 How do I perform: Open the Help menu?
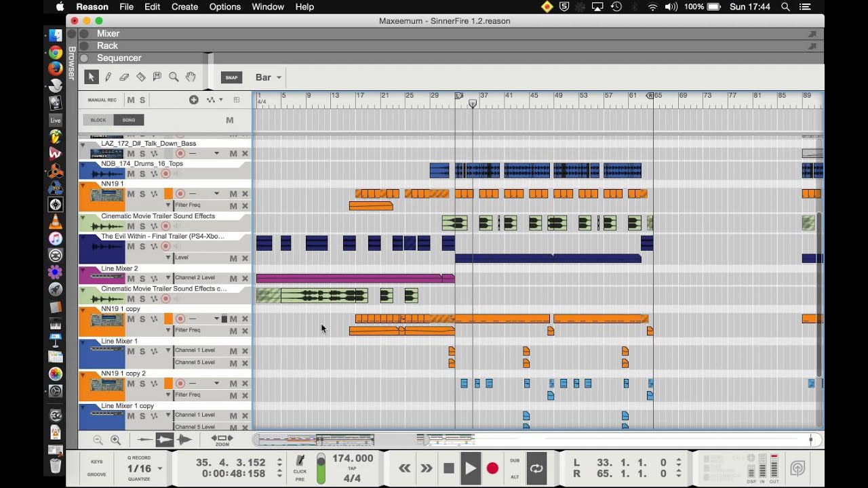tap(304, 7)
